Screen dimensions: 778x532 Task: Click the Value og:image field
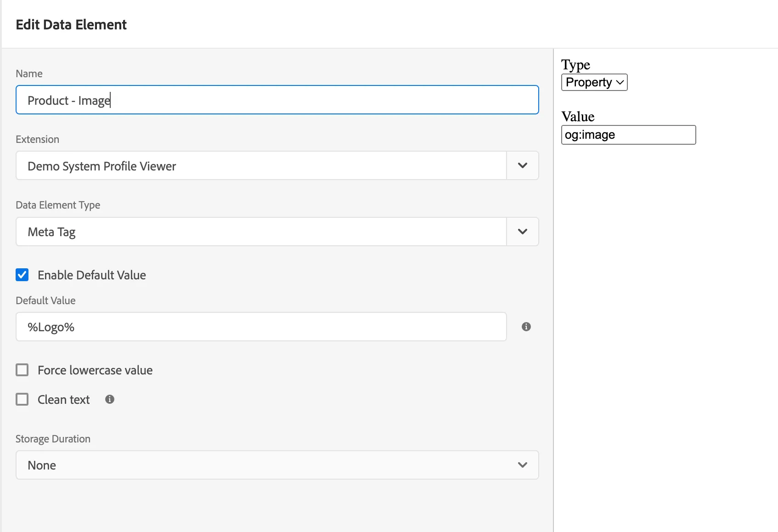pyautogui.click(x=628, y=135)
